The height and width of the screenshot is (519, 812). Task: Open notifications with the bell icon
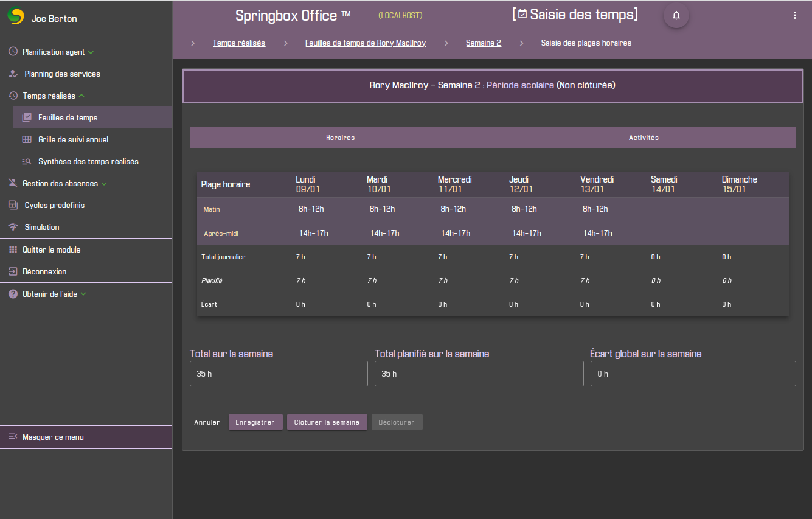coord(676,15)
